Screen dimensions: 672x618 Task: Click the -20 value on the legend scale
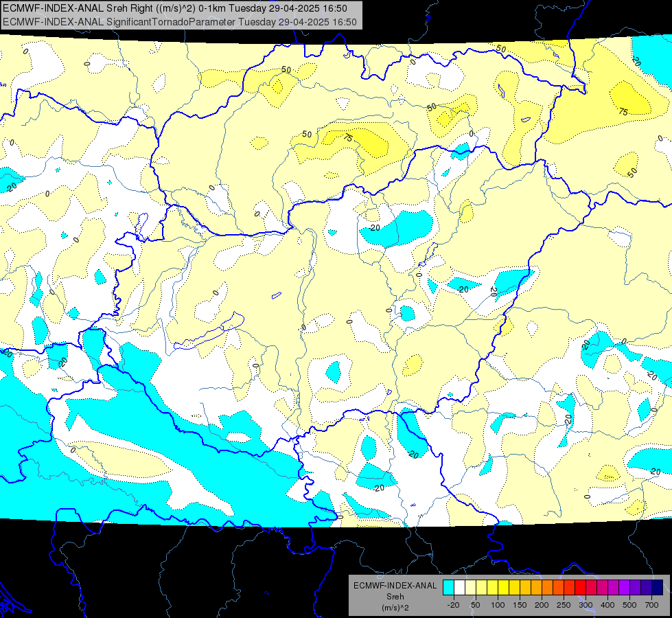tap(454, 605)
